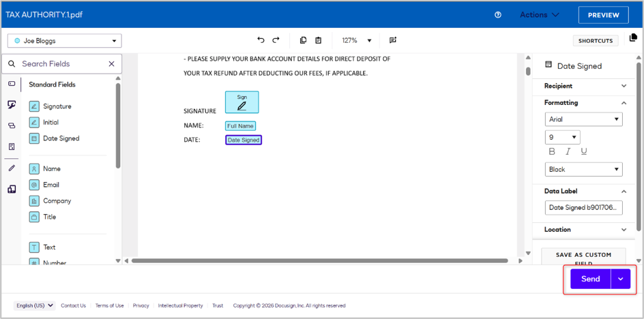The height and width of the screenshot is (319, 644).
Task: Clear the Search Fields box with X
Action: pos(111,63)
